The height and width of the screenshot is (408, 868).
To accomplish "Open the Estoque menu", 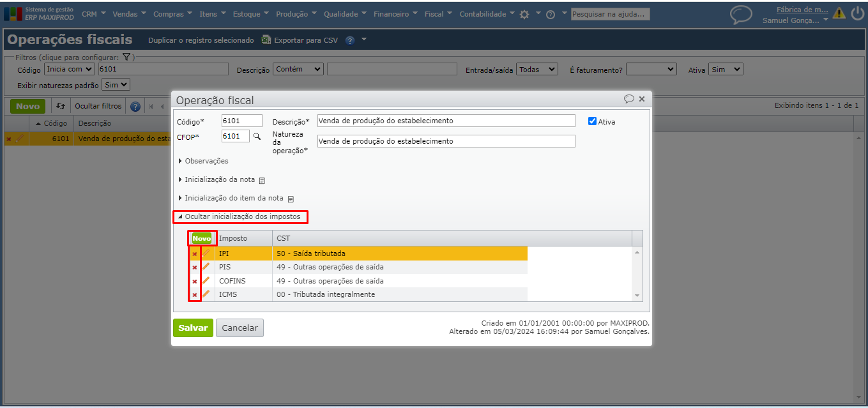I will click(250, 14).
